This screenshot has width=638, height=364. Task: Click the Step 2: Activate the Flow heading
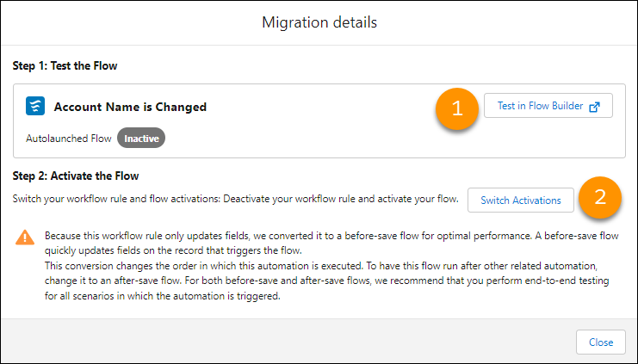[76, 176]
